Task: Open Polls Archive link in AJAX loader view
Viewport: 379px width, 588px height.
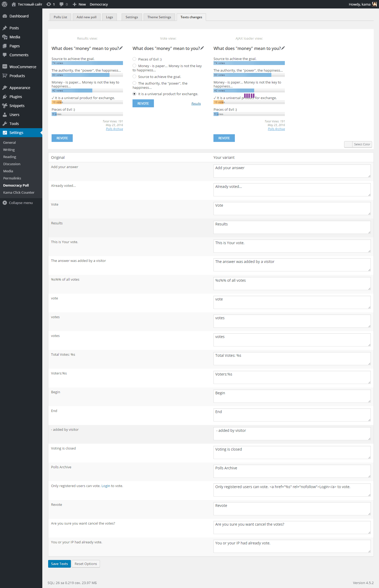Action: click(x=276, y=129)
